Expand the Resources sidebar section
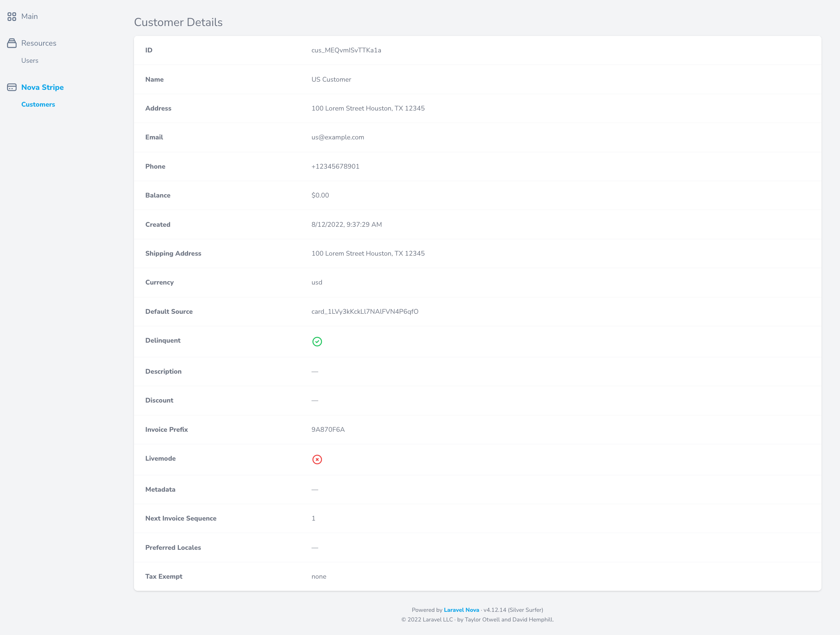Viewport: 840px width, 635px height. [39, 43]
